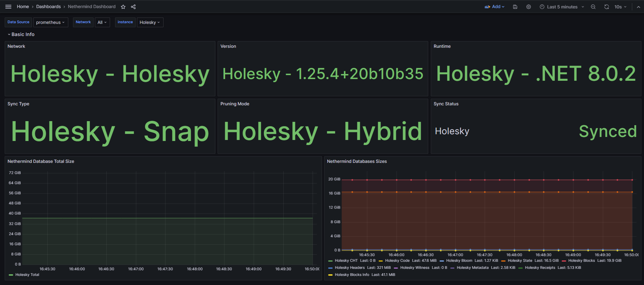Click the Holesky Total legend color swatch

(11, 275)
